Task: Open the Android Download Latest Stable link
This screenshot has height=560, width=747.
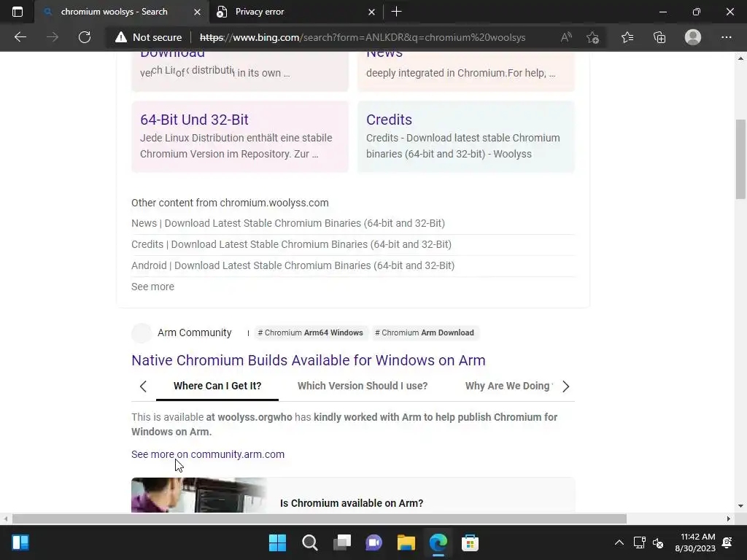Action: click(293, 265)
